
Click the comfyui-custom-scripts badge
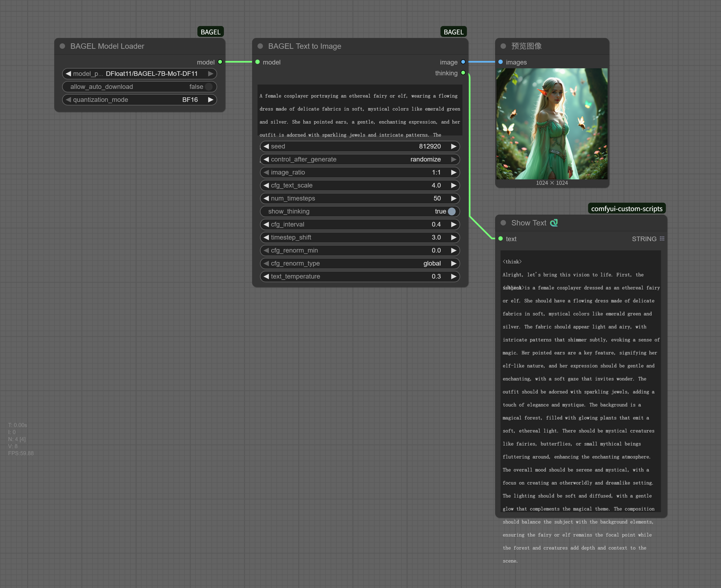pyautogui.click(x=627, y=208)
